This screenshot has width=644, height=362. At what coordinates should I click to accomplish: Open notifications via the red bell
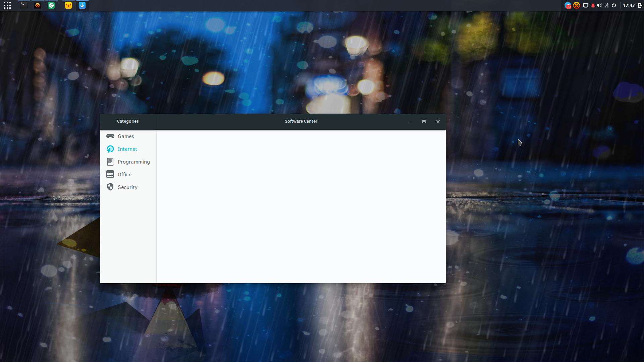593,5
